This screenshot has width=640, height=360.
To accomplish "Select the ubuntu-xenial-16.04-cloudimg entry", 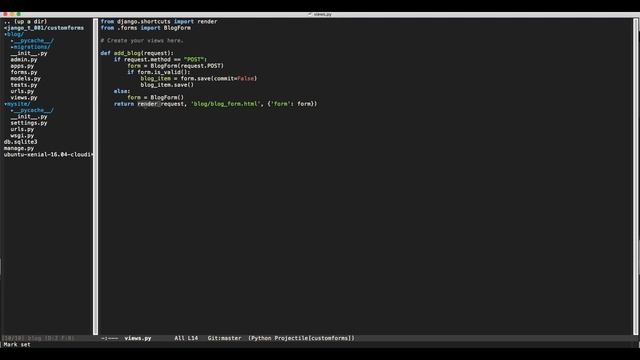I will (x=48, y=155).
